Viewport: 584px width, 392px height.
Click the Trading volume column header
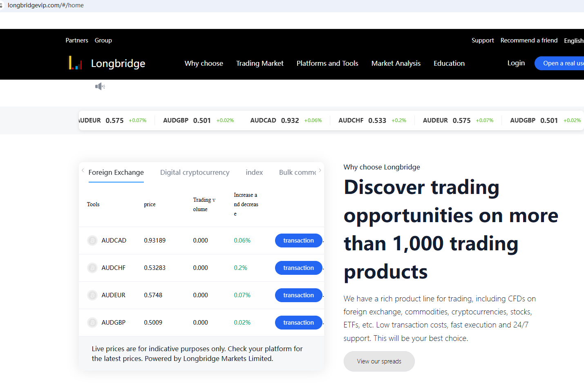pyautogui.click(x=204, y=205)
